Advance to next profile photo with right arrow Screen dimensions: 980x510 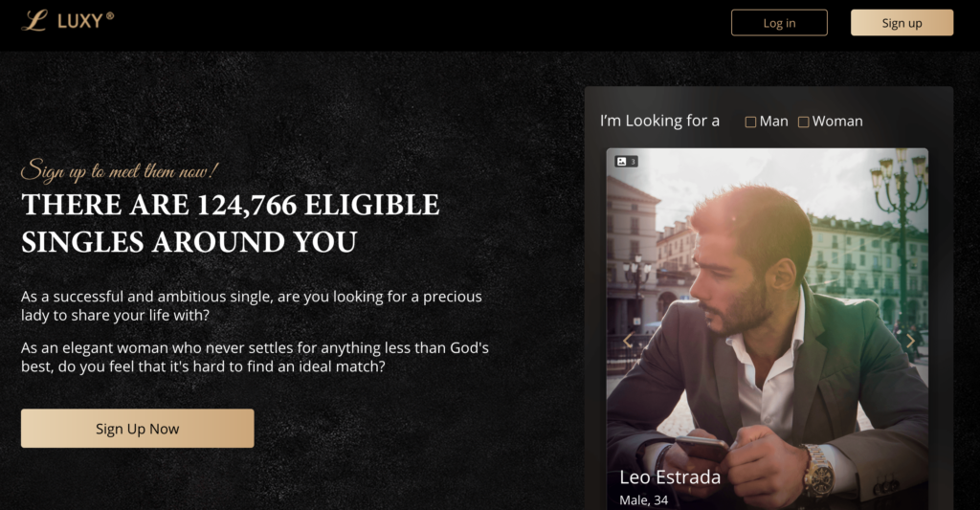910,341
